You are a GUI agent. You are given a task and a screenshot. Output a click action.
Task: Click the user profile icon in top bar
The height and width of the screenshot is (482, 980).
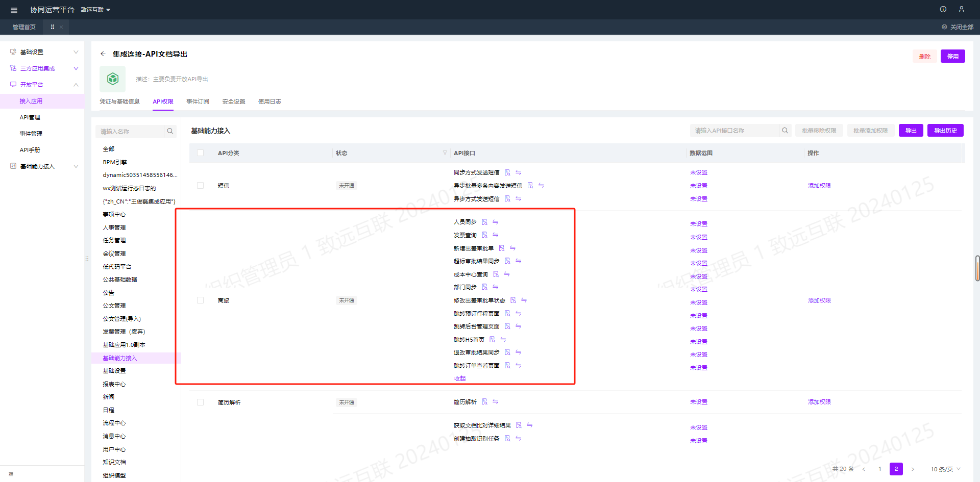pyautogui.click(x=961, y=9)
